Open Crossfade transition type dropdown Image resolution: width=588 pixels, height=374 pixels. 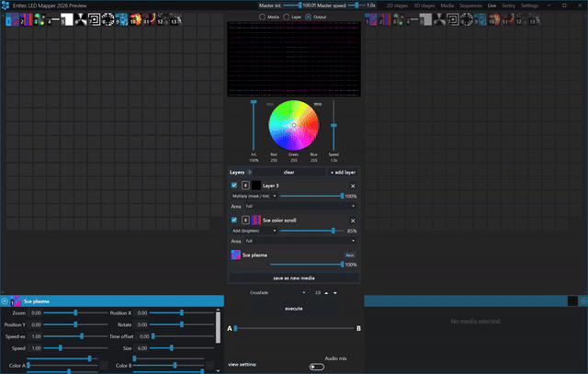pyautogui.click(x=277, y=292)
